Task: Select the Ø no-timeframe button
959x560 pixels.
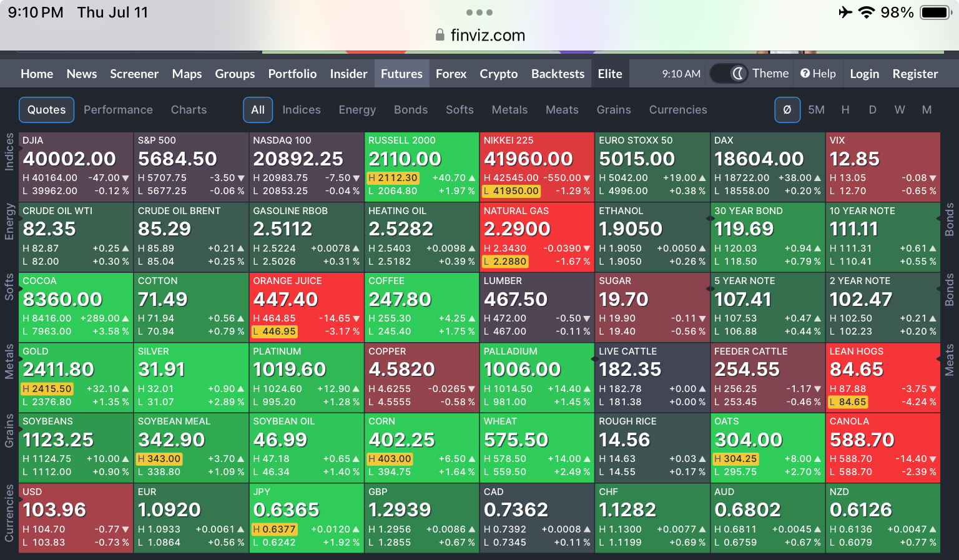Action: tap(787, 110)
